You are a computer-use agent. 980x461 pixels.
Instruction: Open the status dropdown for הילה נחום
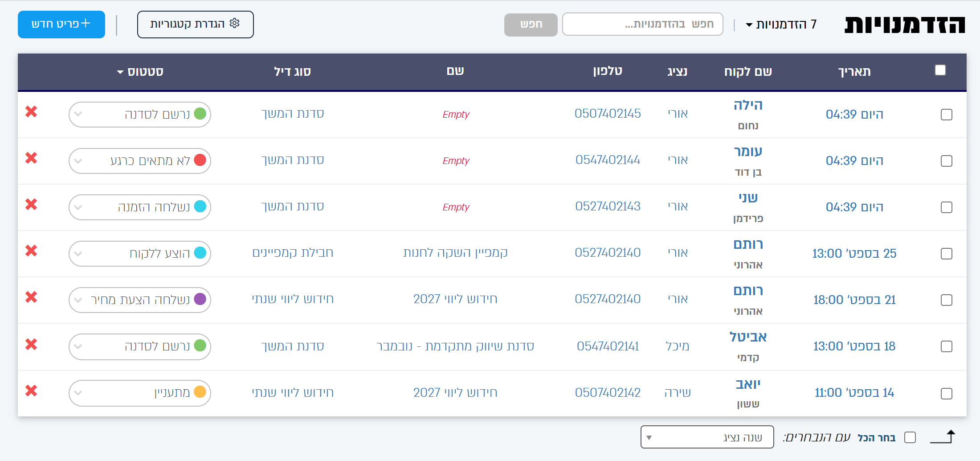(140, 115)
